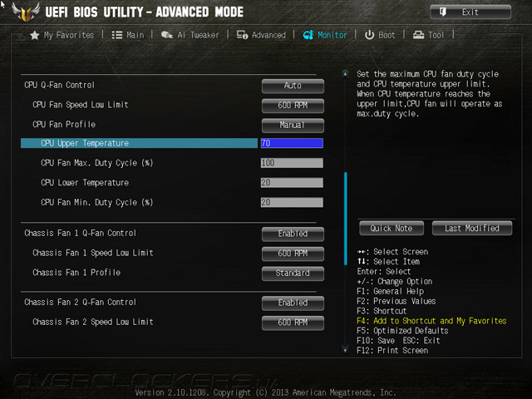
Task: Select the CPU Fan Profile label
Action: pos(64,124)
